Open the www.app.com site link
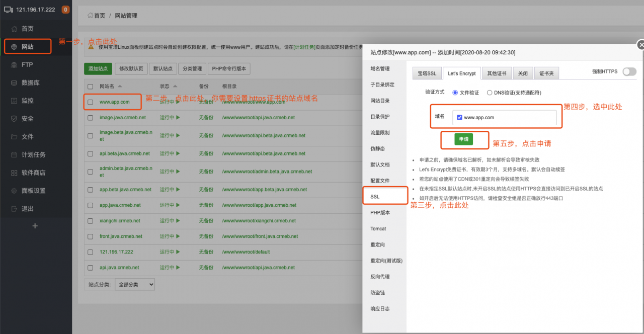Screen dimensions: 644x334 (115, 102)
